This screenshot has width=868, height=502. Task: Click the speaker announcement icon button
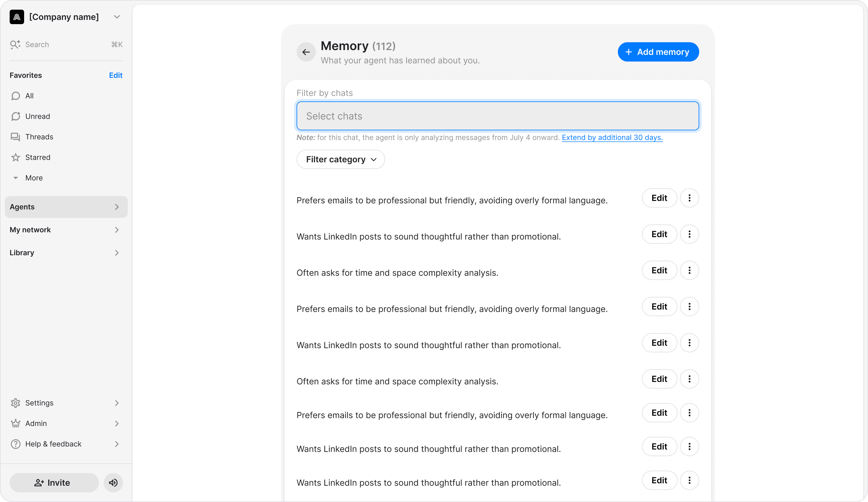(113, 482)
